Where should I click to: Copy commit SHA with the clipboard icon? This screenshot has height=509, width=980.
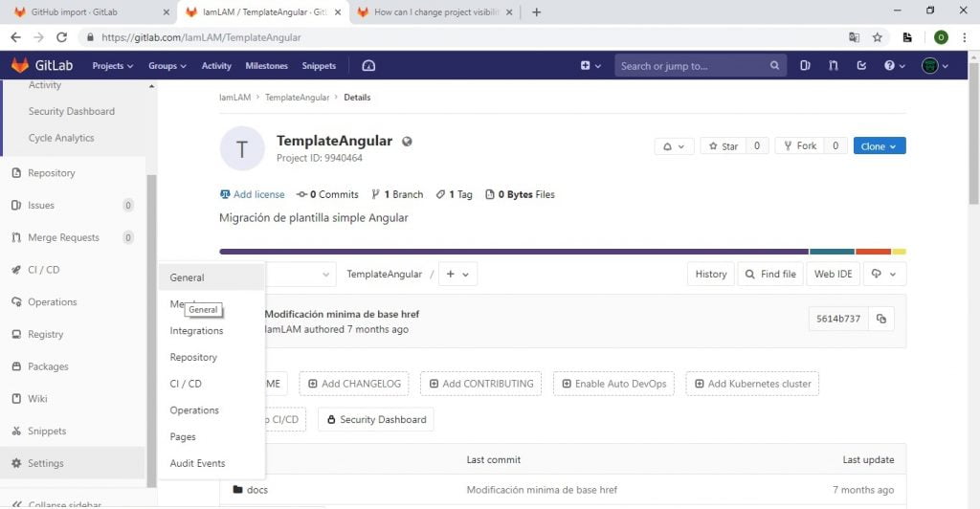click(881, 319)
